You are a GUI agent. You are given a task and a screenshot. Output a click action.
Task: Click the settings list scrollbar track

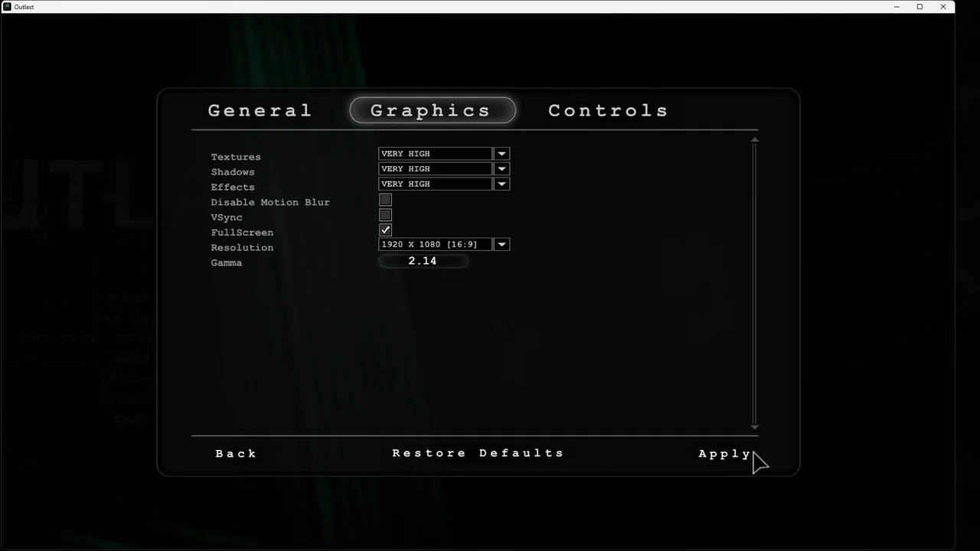tap(754, 283)
